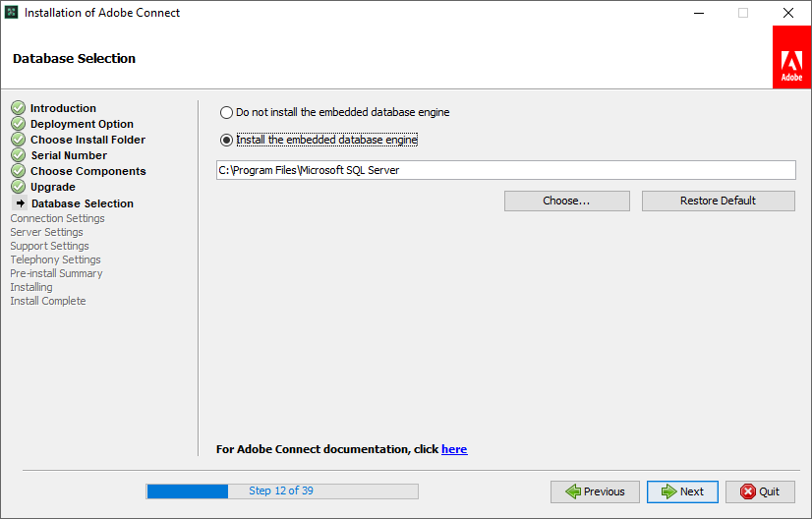Click the Restore Default button
Image resolution: width=812 pixels, height=519 pixels.
pyautogui.click(x=719, y=201)
